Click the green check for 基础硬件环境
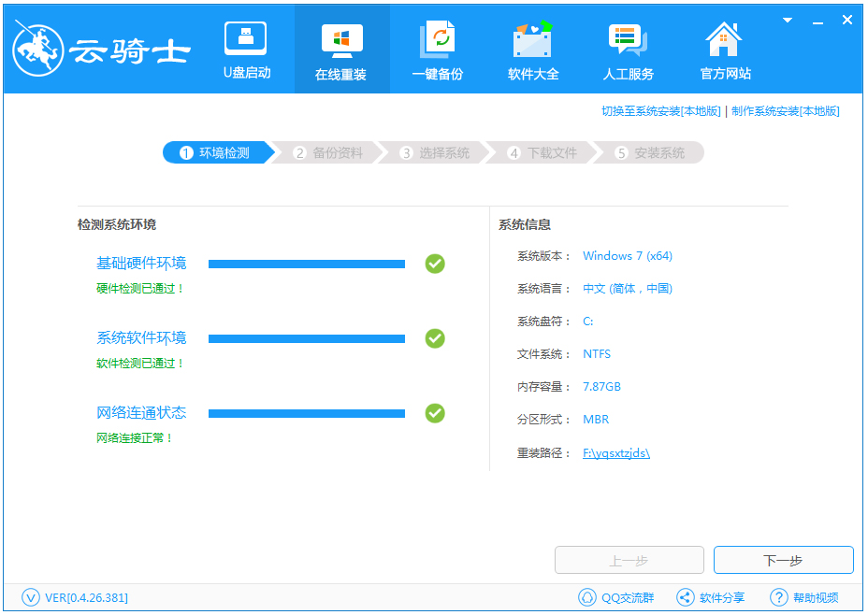The height and width of the screenshot is (615, 868). click(x=435, y=264)
